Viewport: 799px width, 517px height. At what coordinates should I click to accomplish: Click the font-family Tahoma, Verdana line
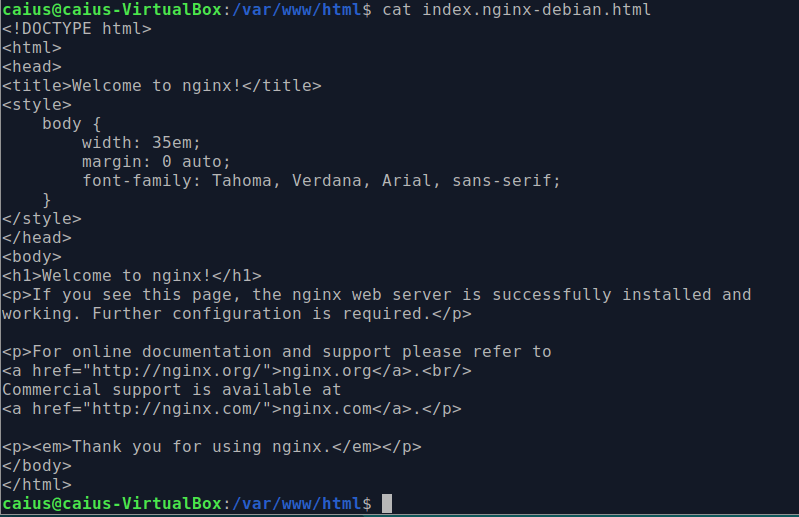click(321, 181)
